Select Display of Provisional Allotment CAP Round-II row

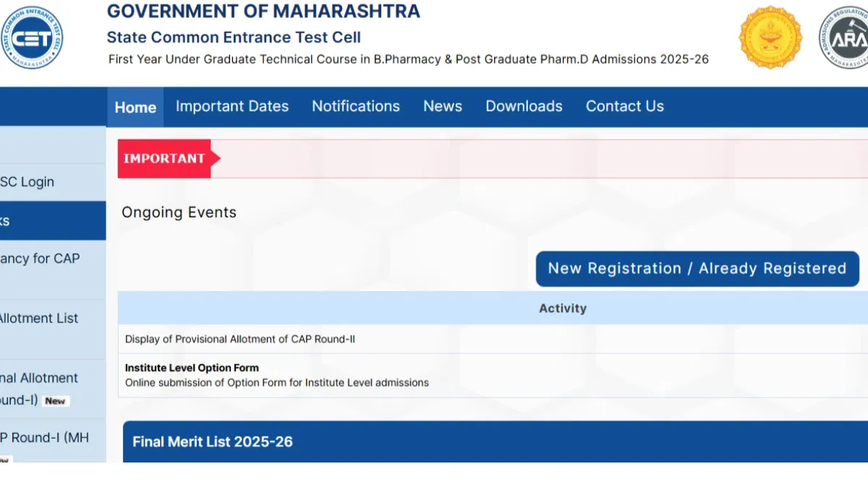click(240, 339)
